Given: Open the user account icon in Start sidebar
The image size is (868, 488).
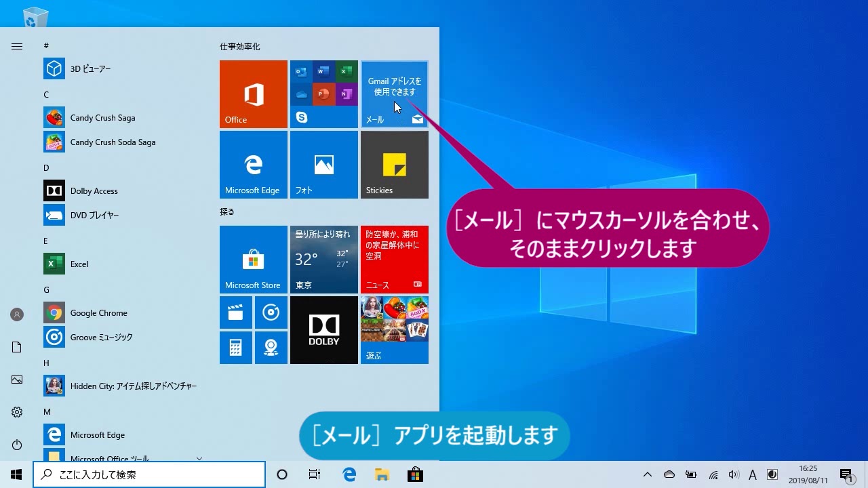Looking at the screenshot, I should coord(17,314).
